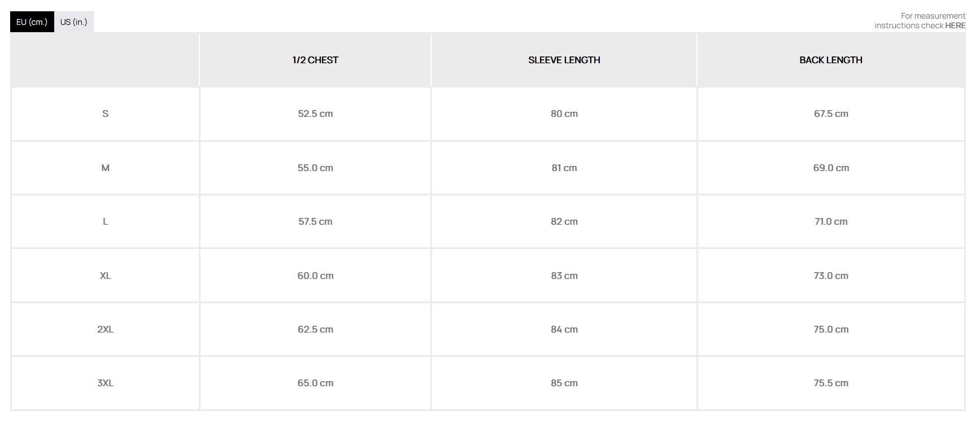Click the 60.0 cm chest cell

[x=315, y=276]
